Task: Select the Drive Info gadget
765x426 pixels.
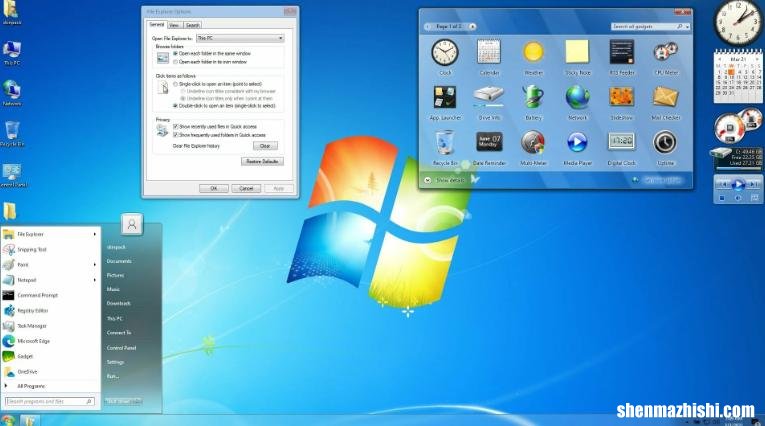Action: pyautogui.click(x=489, y=97)
